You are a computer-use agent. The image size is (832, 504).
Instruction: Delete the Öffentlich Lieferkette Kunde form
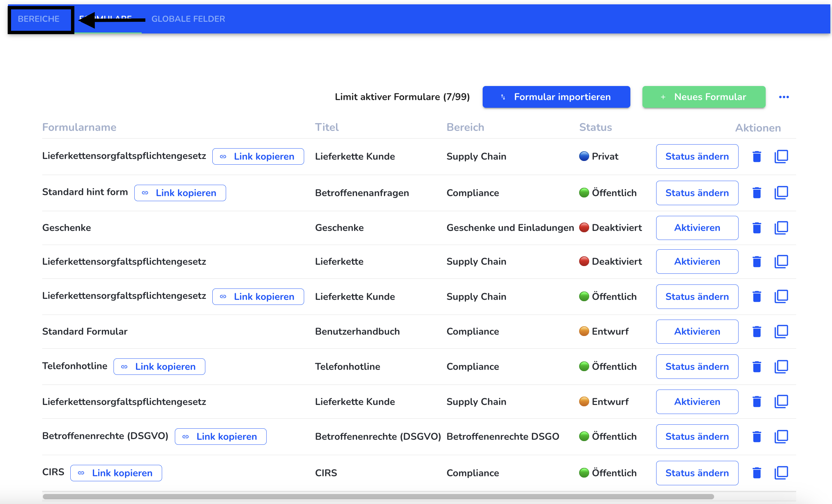pos(757,297)
